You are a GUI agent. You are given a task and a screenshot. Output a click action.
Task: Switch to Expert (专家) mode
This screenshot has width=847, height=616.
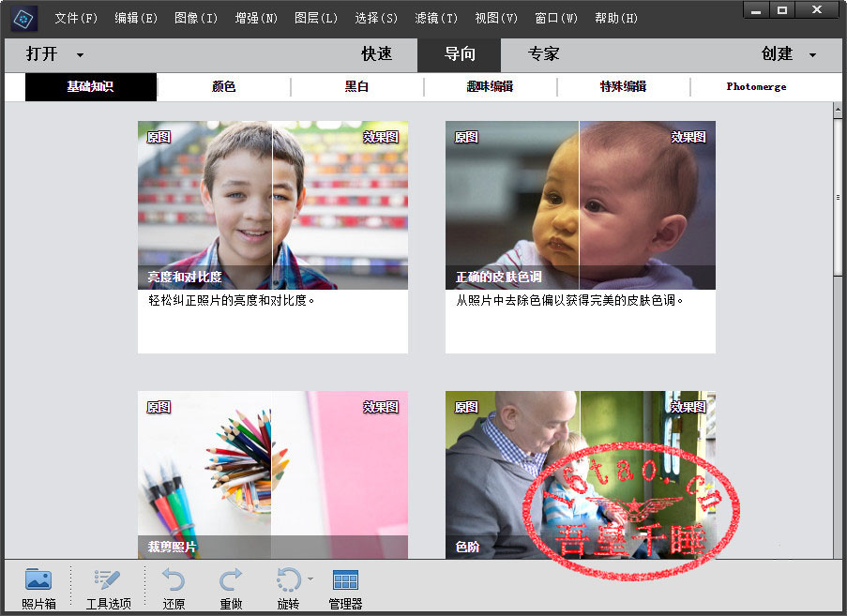pyautogui.click(x=543, y=54)
